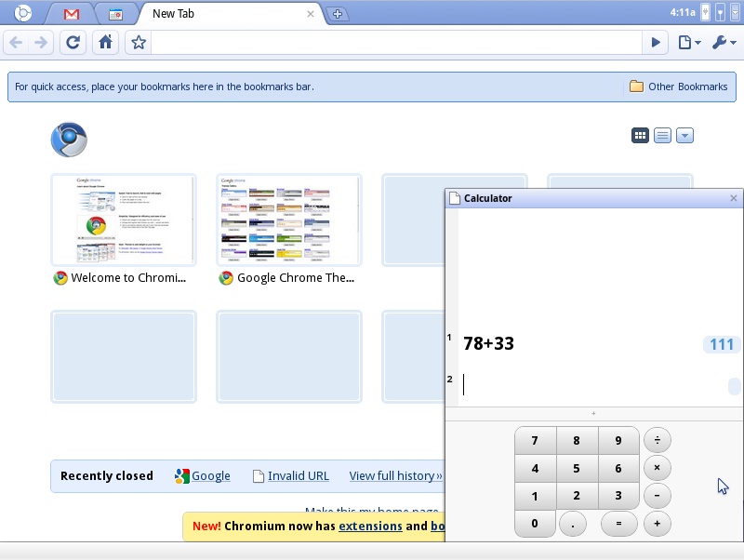Click the plus operator key

click(x=658, y=524)
